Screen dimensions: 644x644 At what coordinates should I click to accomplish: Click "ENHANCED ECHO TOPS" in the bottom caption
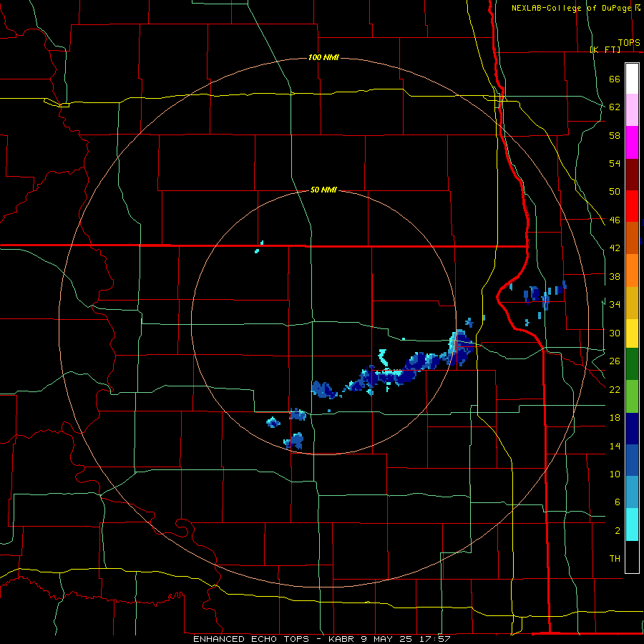click(251, 639)
